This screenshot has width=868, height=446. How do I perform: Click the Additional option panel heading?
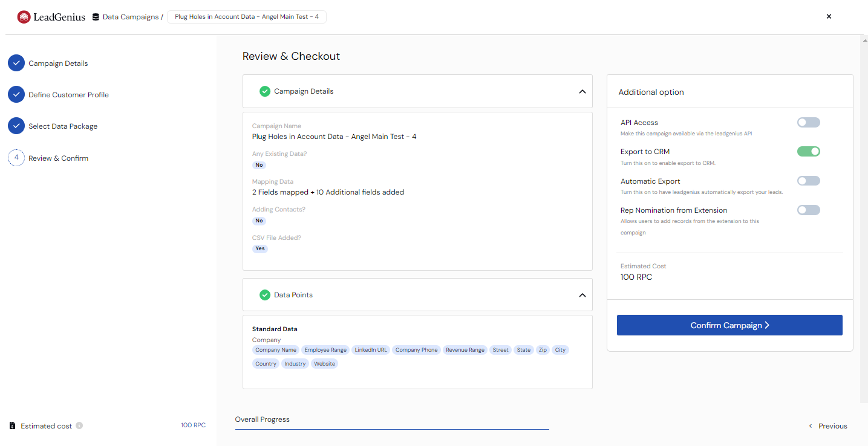(651, 92)
